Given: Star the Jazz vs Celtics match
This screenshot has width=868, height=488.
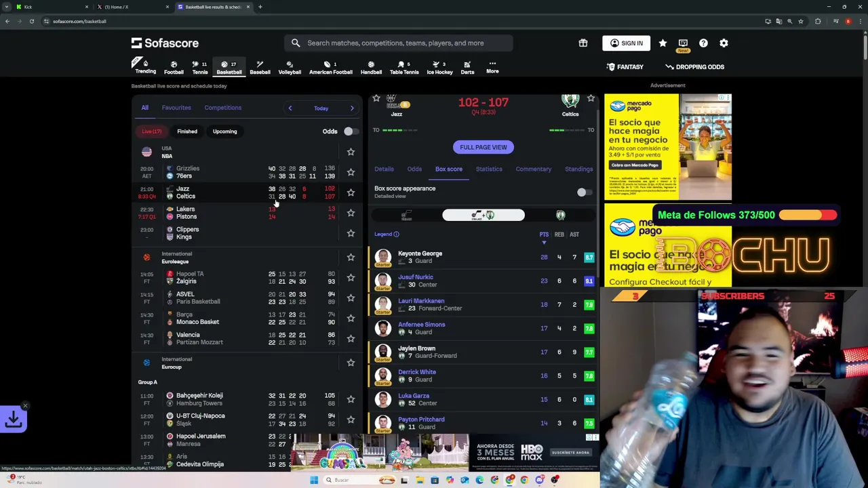Looking at the screenshot, I should click(x=351, y=192).
